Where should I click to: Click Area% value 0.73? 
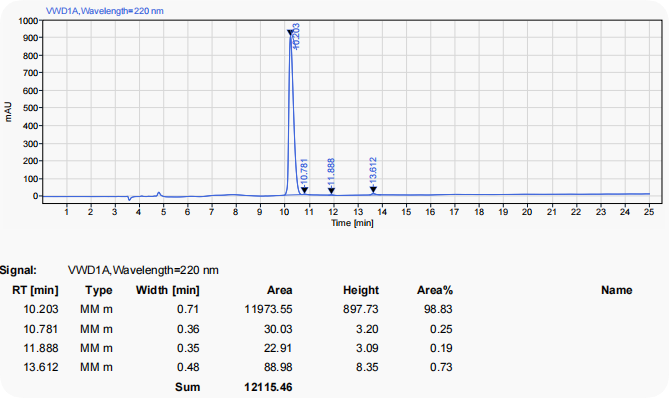[441, 367]
